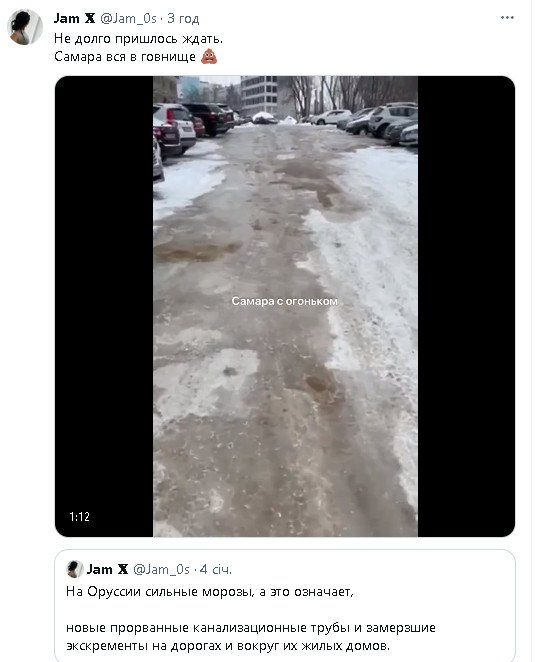Click the 'Самара вся в говнище' text line

125,57
